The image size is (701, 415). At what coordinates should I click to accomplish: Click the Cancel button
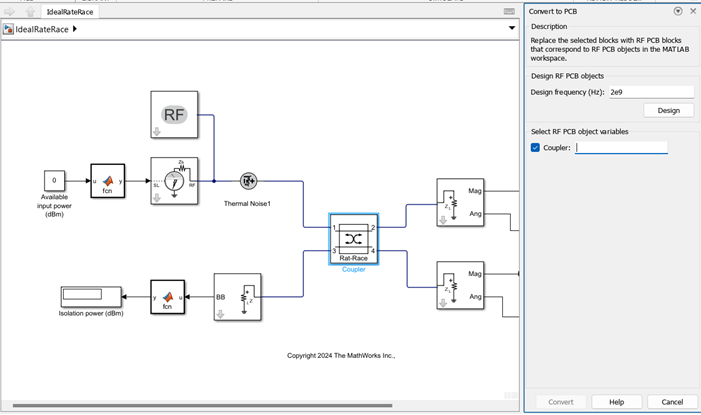coord(672,401)
